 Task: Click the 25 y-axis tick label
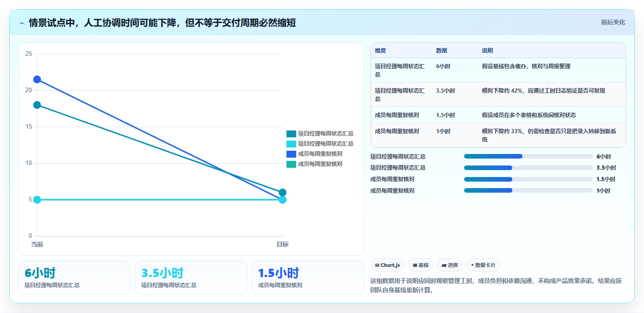(x=29, y=54)
